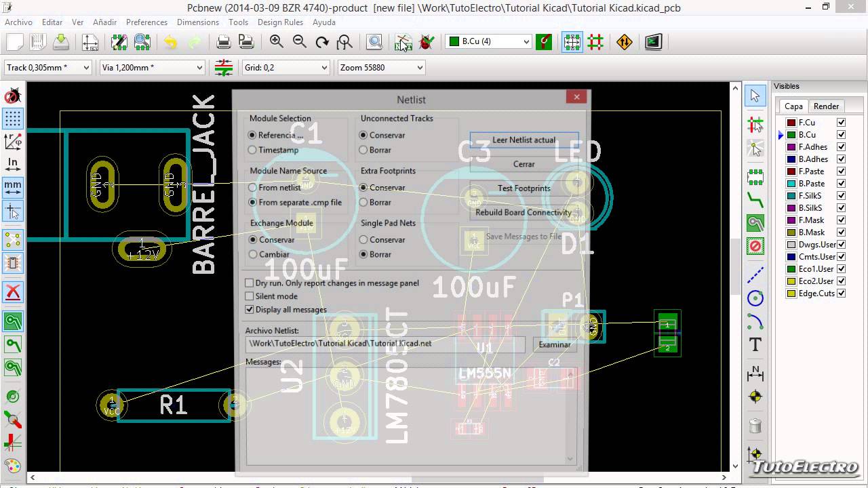Click the Test Footprints button
Viewport: 868px width, 488px height.
[x=524, y=188]
